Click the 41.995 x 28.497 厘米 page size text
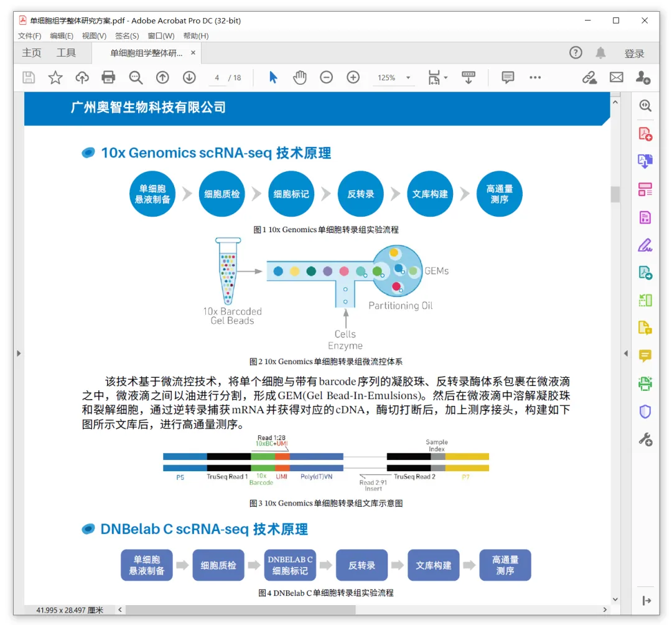Screen dimensions: 672x625 [70, 610]
